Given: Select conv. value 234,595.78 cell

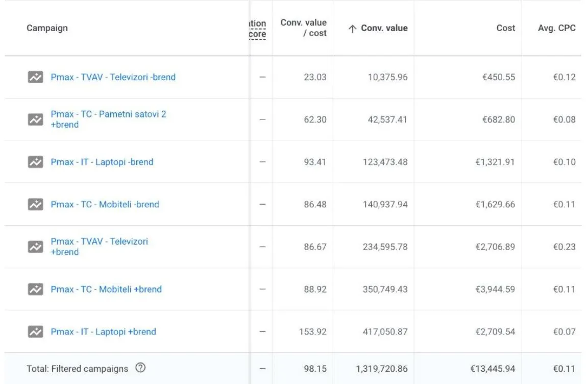Looking at the screenshot, I should [385, 247].
